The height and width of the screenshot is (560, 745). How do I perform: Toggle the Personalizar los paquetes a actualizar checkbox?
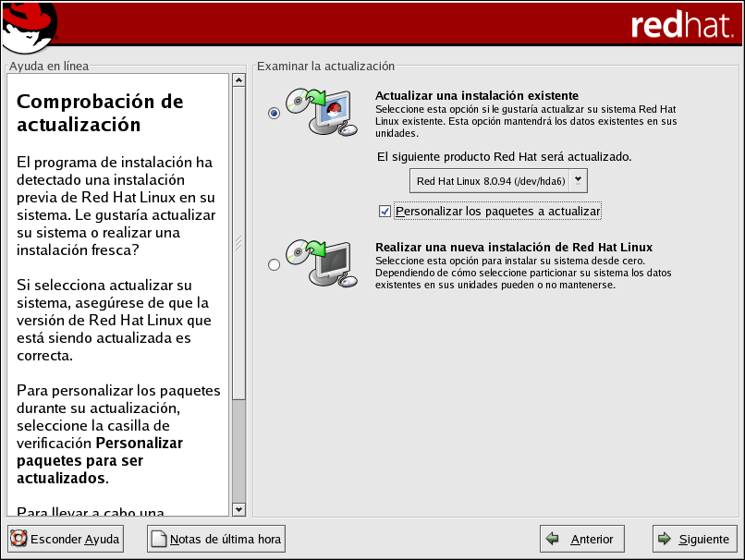(x=385, y=211)
